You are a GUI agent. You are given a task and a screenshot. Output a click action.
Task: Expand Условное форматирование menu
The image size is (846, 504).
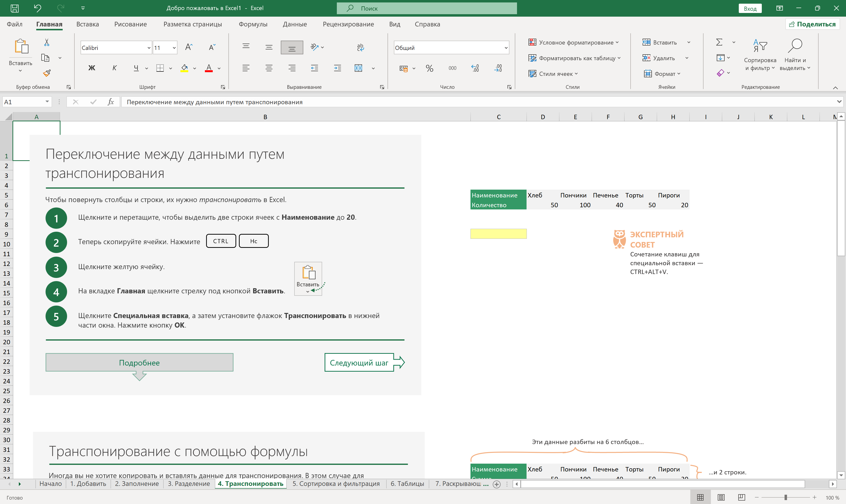(x=574, y=43)
